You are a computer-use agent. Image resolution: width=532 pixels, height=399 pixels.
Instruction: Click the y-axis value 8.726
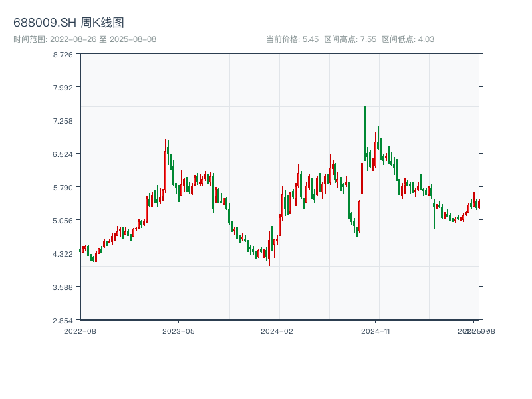pos(63,55)
